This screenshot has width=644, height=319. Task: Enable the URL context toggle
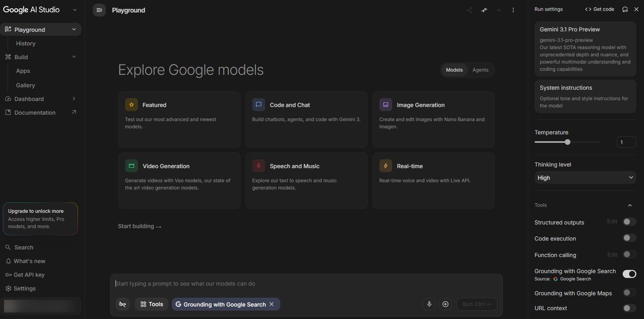[x=630, y=308]
